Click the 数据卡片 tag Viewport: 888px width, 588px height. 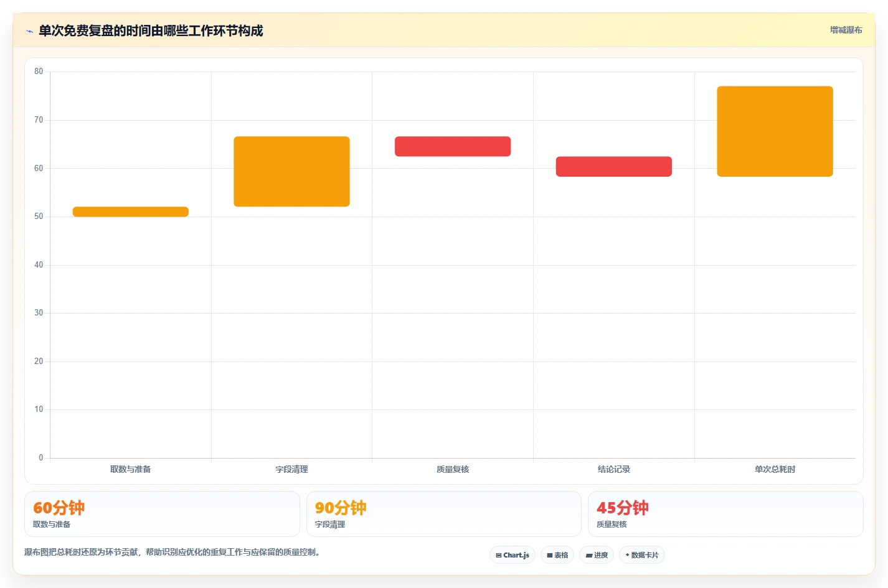642,555
